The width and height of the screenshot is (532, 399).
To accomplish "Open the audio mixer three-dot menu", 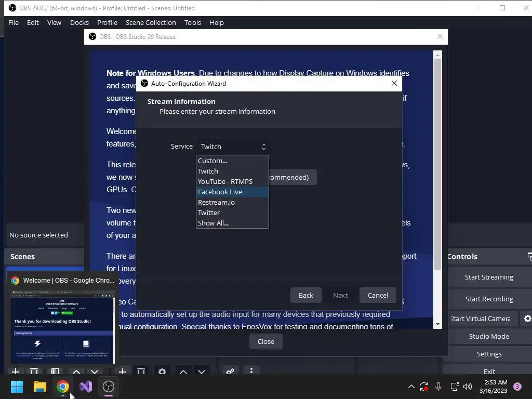I will [251, 370].
